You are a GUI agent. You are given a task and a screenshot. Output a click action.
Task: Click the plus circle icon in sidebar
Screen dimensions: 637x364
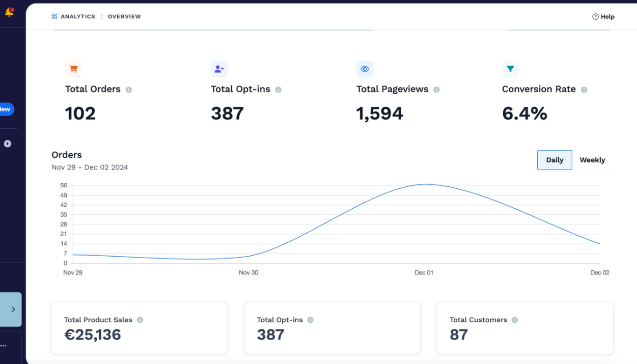8,144
